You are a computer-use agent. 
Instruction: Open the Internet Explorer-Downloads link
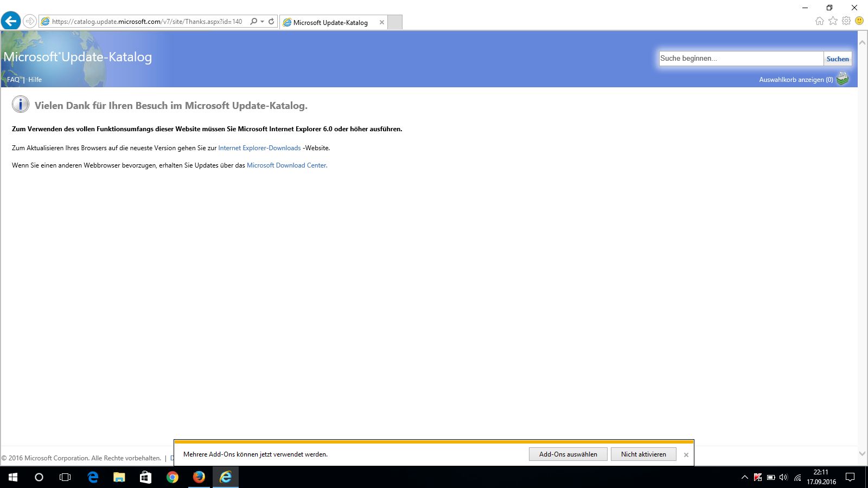[x=259, y=148]
